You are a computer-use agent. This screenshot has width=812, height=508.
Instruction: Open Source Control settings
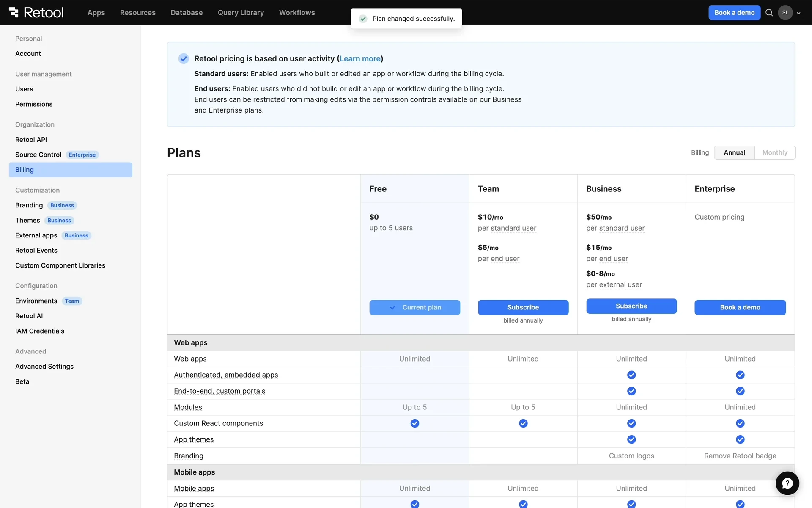tap(38, 155)
